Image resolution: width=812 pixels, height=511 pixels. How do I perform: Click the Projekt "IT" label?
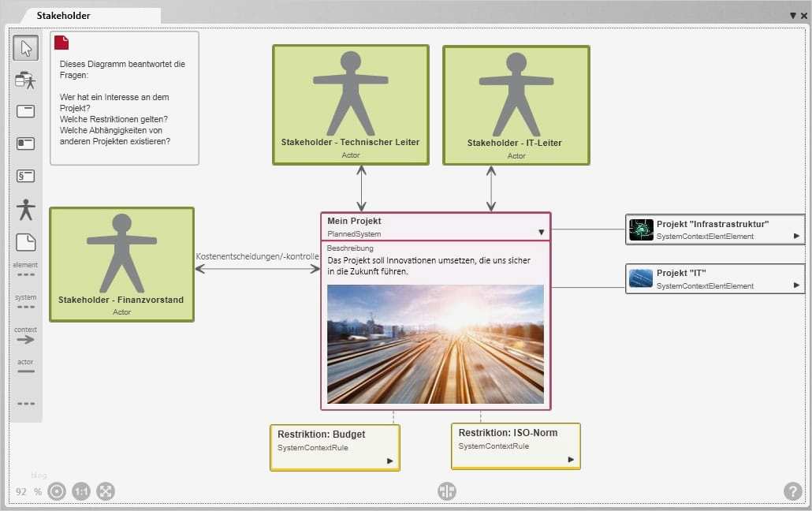pyautogui.click(x=681, y=273)
